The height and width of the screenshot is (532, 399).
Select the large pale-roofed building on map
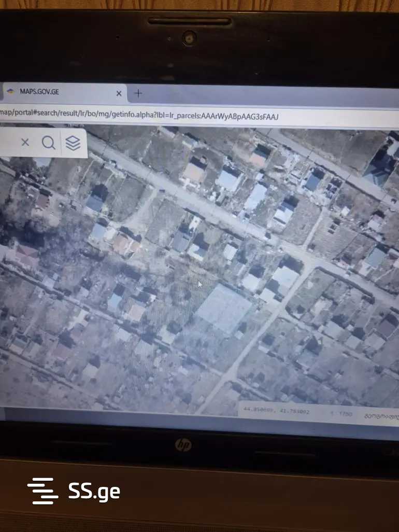tap(223, 309)
